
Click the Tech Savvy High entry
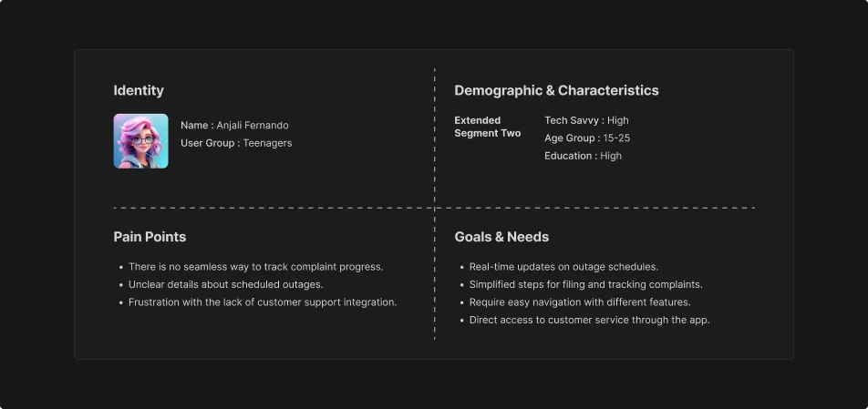pos(586,120)
